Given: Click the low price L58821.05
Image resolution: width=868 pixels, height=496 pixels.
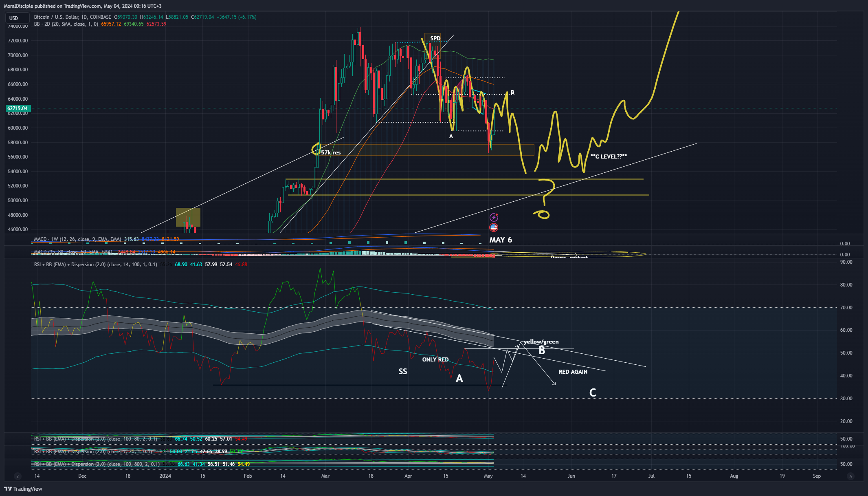Looking at the screenshot, I should 177,17.
